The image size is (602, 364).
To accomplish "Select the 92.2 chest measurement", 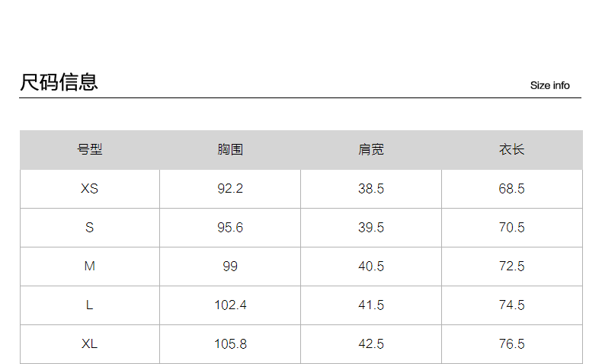I will (x=230, y=189).
